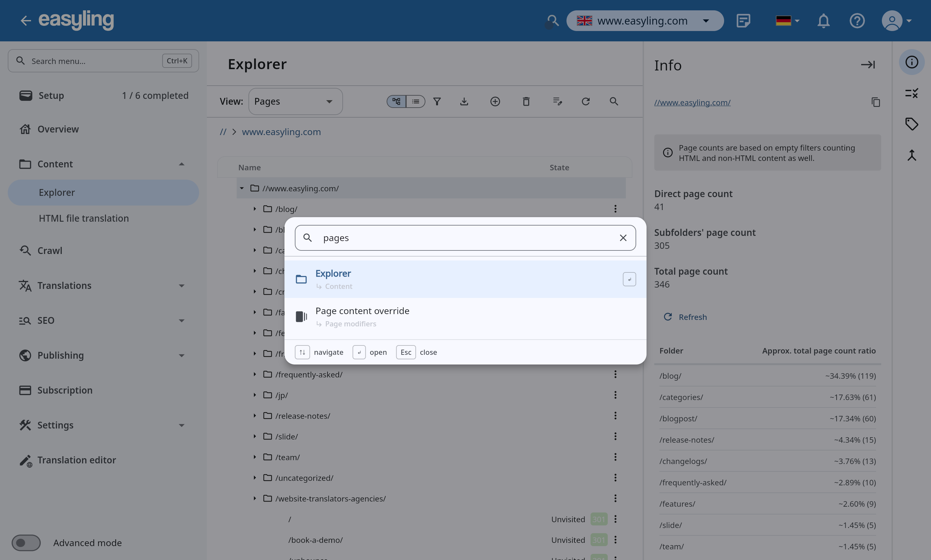
Task: Switch to list view toggle button
Action: pyautogui.click(x=415, y=101)
